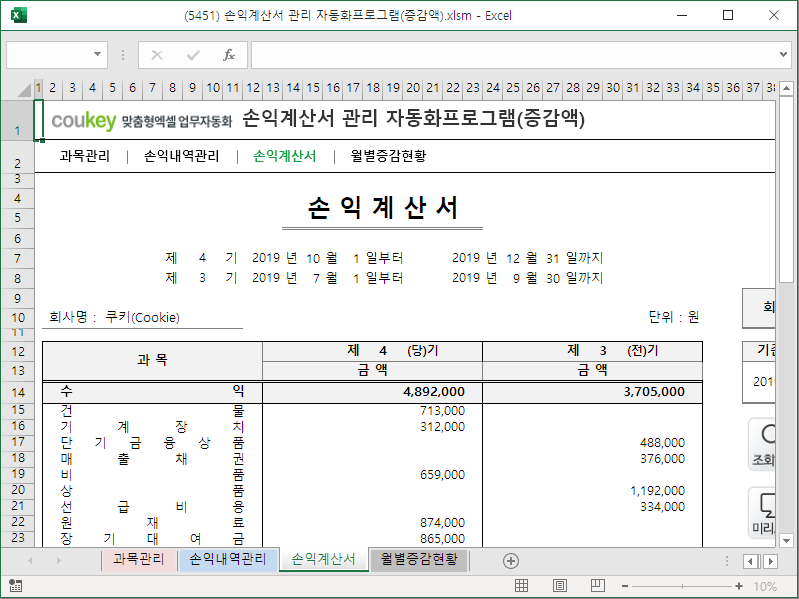Click the 1,192,000 amount cell

click(593, 491)
